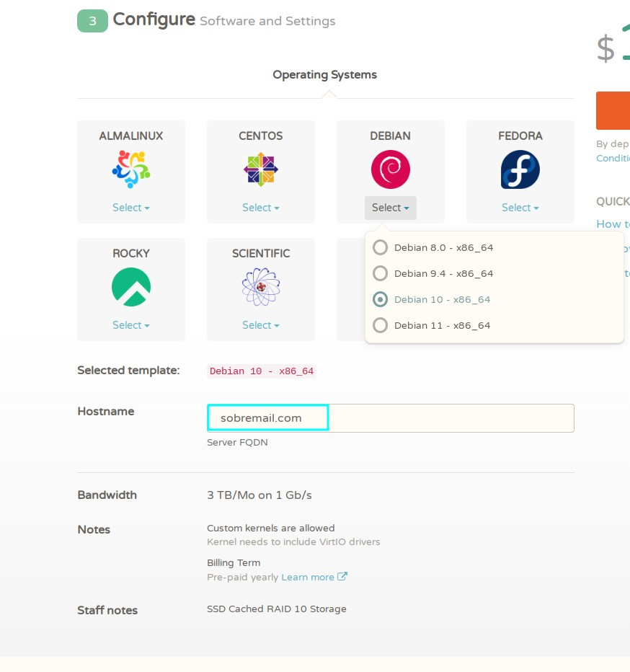
Task: Click the Operating Systems tab heading
Action: [325, 74]
